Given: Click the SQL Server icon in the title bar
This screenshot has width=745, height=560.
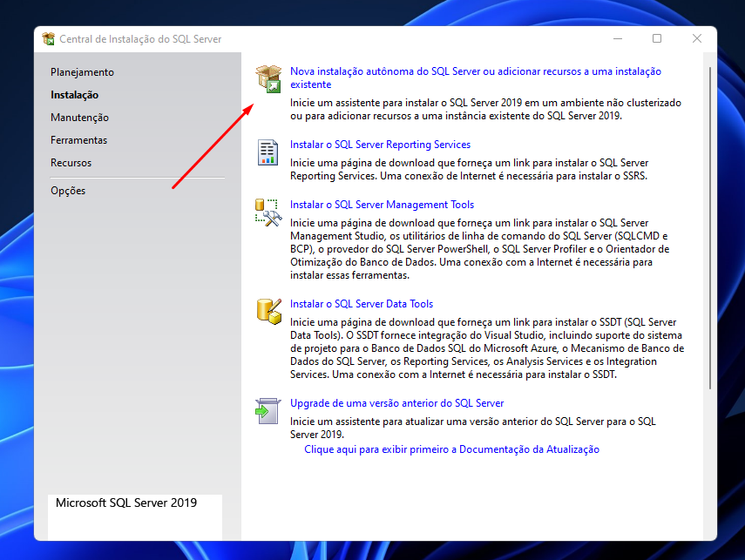Looking at the screenshot, I should 50,38.
